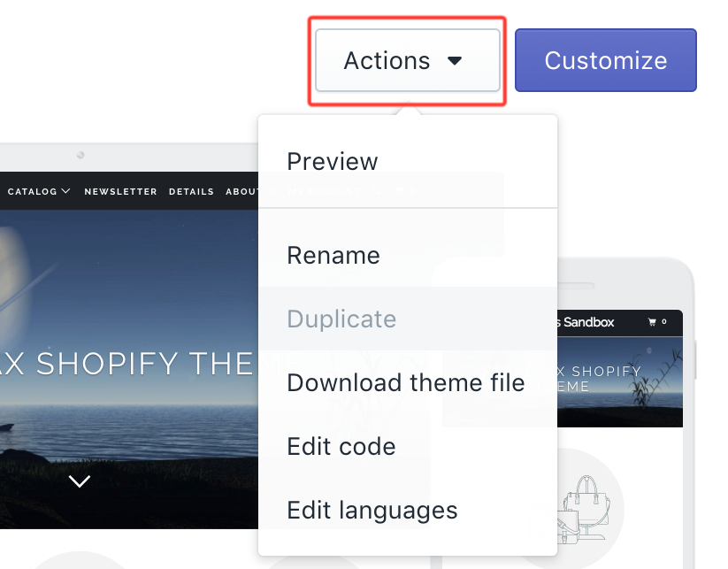Select Preview from the Actions menu
The image size is (728, 569).
coord(333,162)
